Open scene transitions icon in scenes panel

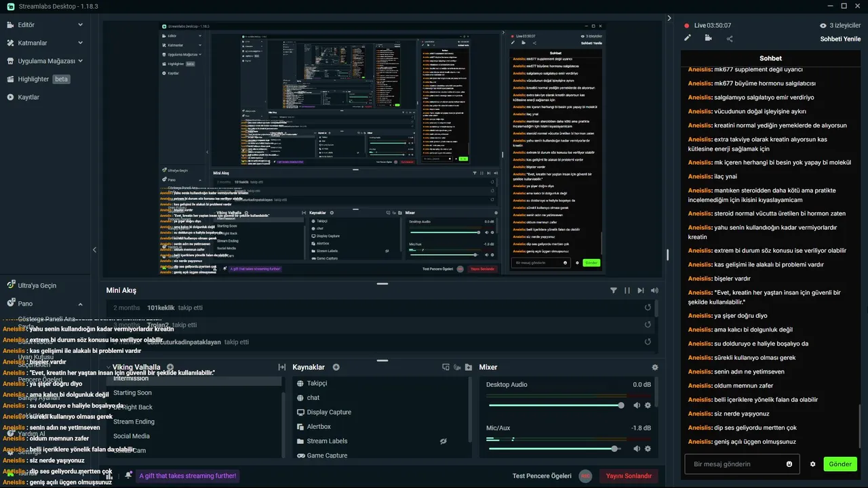(x=281, y=367)
